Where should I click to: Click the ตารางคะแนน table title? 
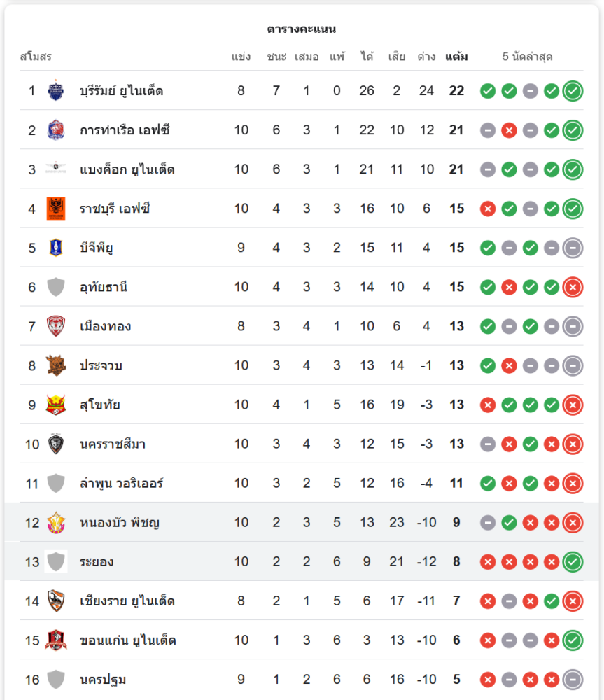pos(302,29)
